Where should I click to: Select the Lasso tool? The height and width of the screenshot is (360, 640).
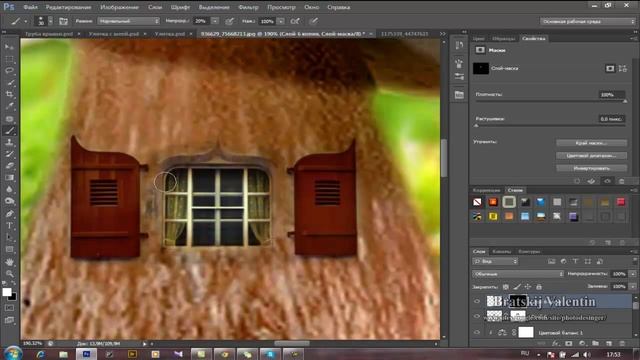coord(9,71)
